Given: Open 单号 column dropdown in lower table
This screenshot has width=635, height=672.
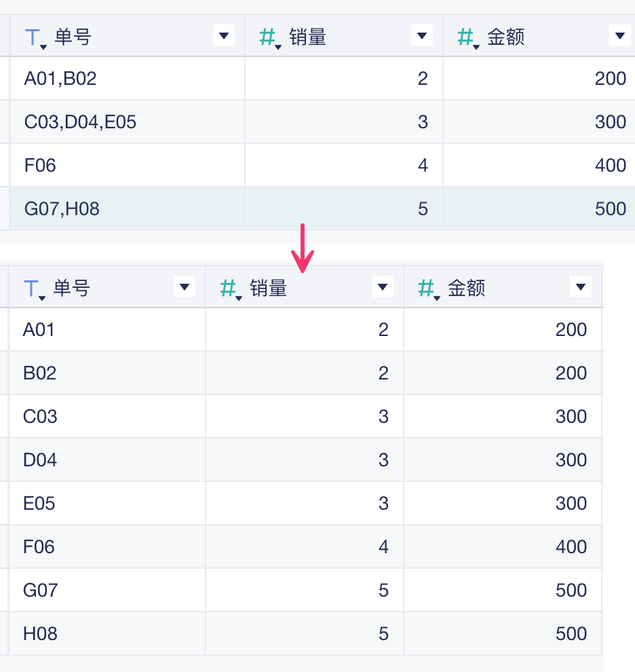Looking at the screenshot, I should coord(184,286).
